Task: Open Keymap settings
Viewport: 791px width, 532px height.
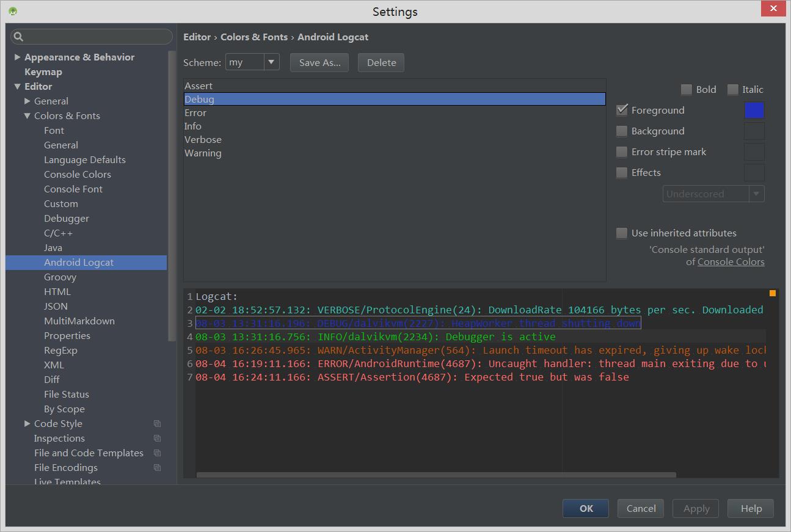Action: [x=43, y=71]
